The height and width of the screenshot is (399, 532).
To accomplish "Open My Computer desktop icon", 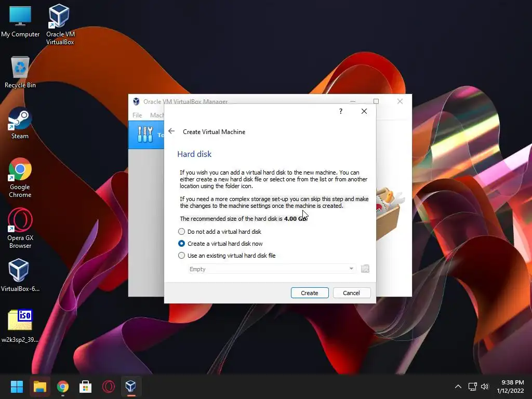I will [x=20, y=21].
